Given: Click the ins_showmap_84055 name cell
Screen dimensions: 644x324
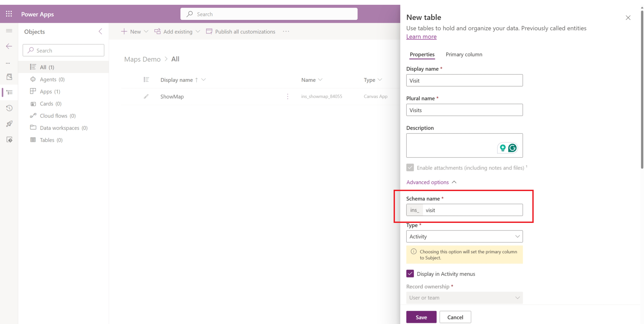Looking at the screenshot, I should (x=321, y=96).
